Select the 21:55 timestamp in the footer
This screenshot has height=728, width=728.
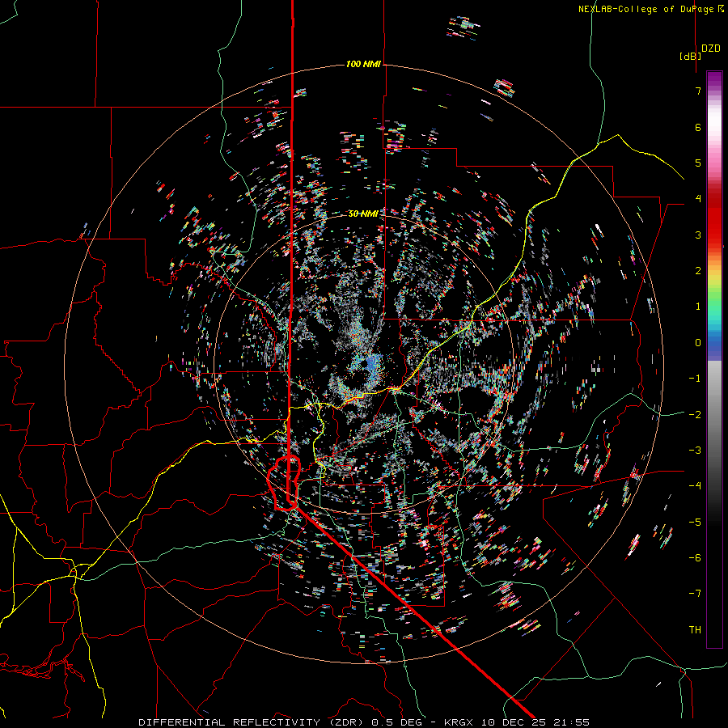click(x=572, y=722)
